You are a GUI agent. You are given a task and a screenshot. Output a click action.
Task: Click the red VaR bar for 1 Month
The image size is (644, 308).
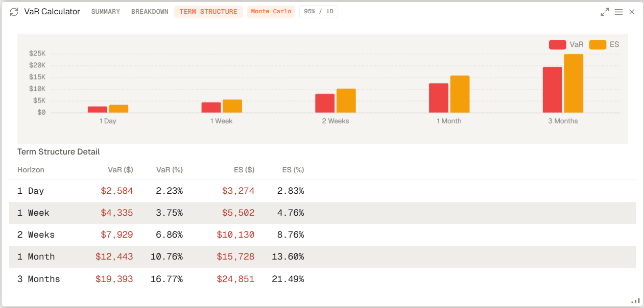439,98
